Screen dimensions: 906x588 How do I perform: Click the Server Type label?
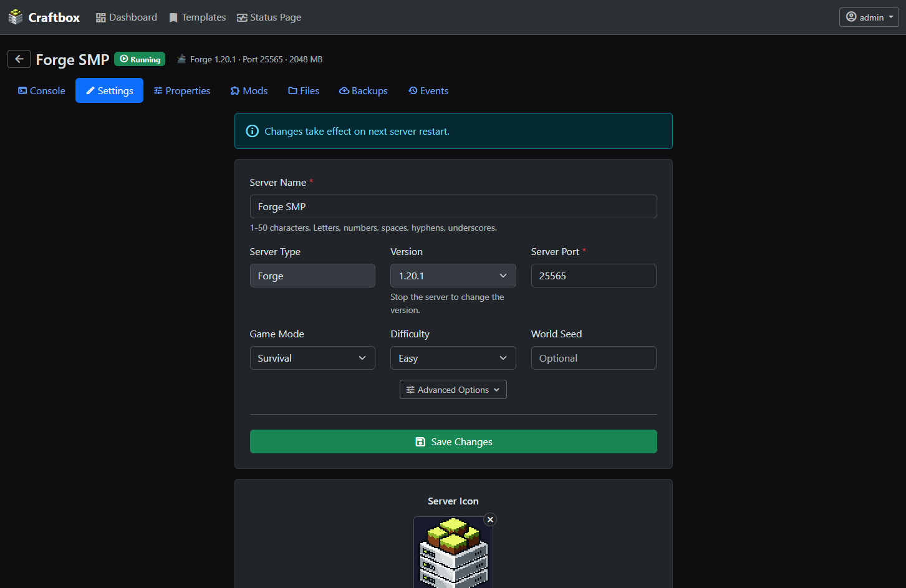pyautogui.click(x=275, y=252)
